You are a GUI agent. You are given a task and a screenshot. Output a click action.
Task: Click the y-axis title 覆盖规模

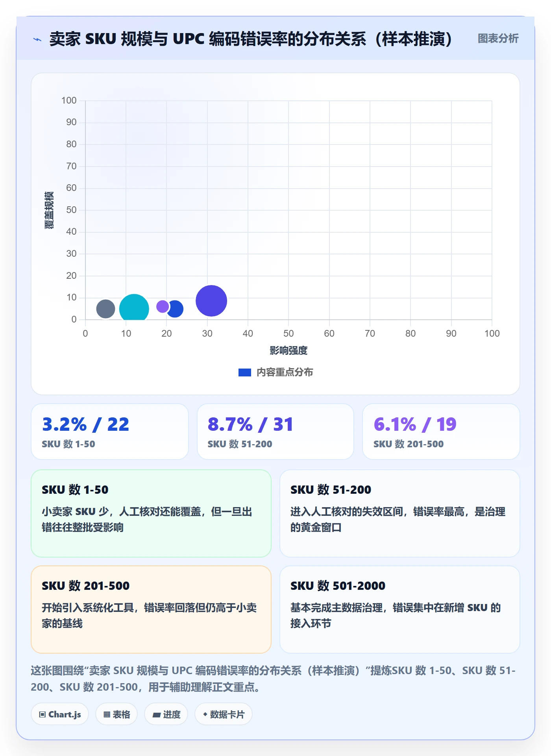coord(49,210)
